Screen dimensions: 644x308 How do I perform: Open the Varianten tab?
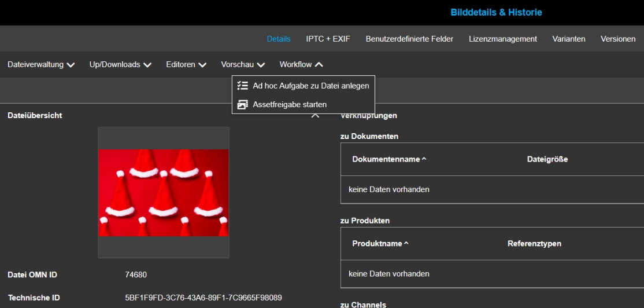569,39
